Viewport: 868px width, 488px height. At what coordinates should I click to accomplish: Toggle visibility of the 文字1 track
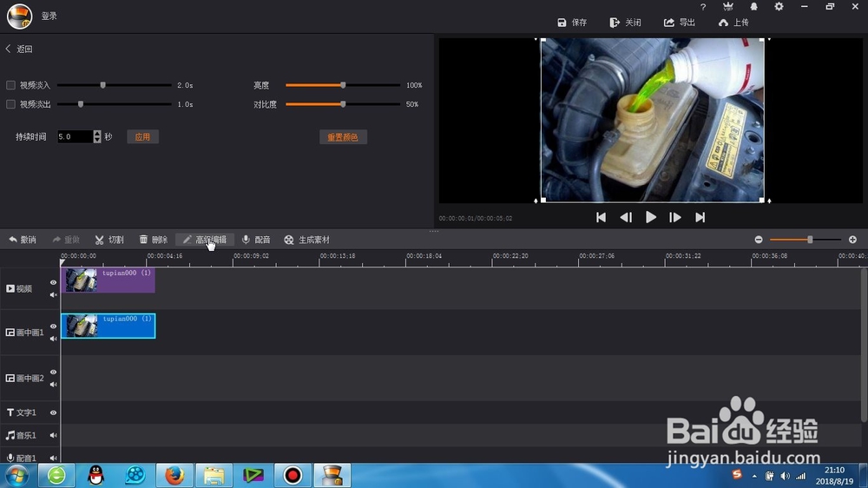pos(53,412)
